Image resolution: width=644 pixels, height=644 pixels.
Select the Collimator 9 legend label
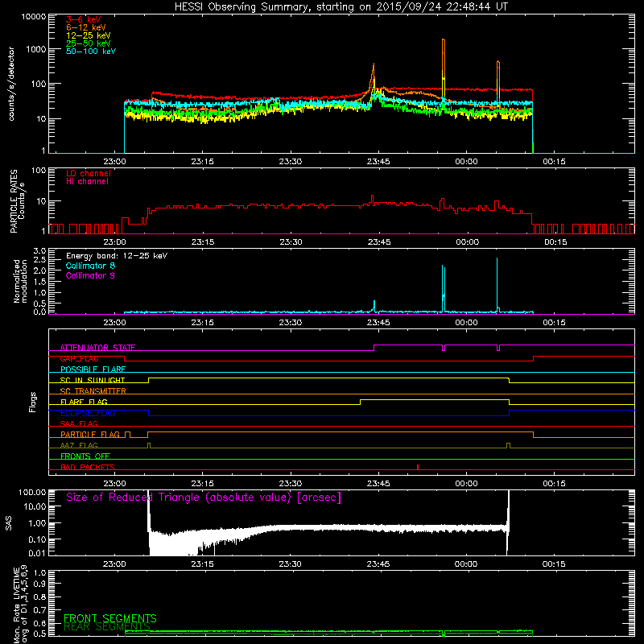point(90,275)
